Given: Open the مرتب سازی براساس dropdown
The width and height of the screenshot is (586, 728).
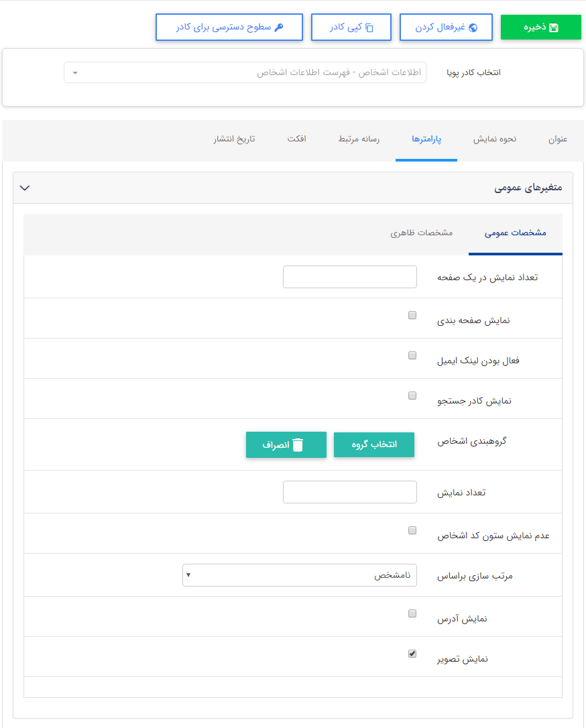Looking at the screenshot, I should (300, 575).
